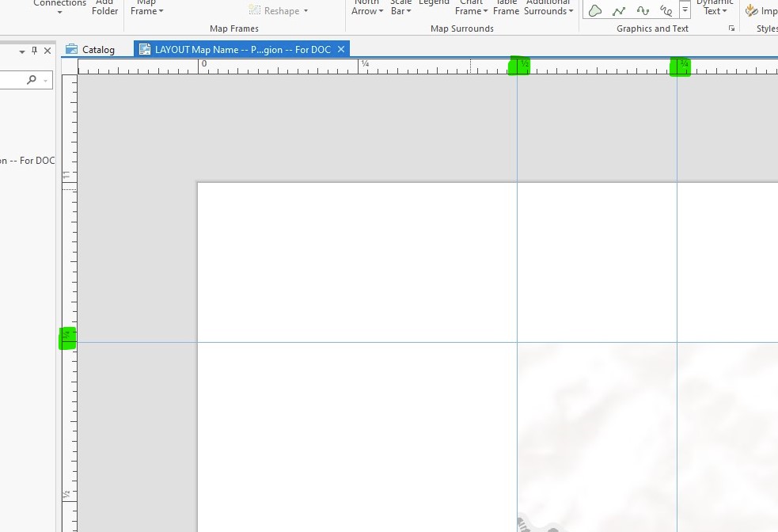
Task: Switch to the Catalog tab
Action: pos(89,49)
